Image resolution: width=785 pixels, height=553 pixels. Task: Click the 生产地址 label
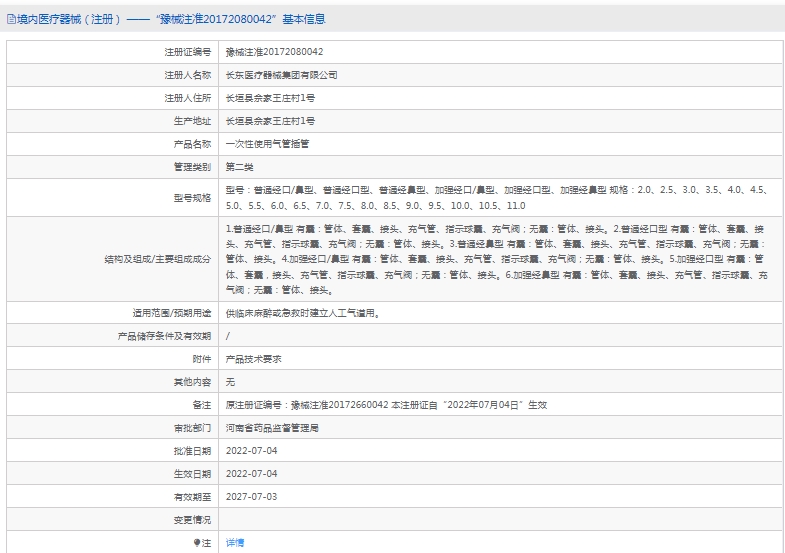click(x=192, y=121)
